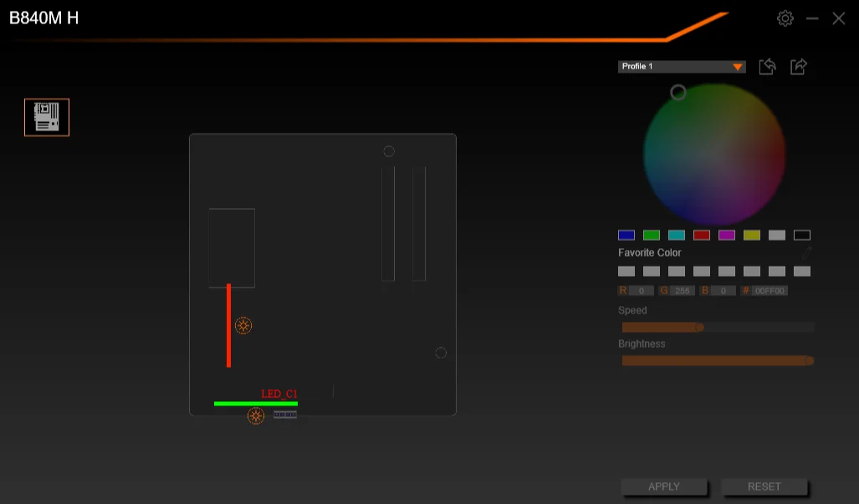This screenshot has height=504, width=859.
Task: Click the G value field showing 255
Action: tap(682, 291)
